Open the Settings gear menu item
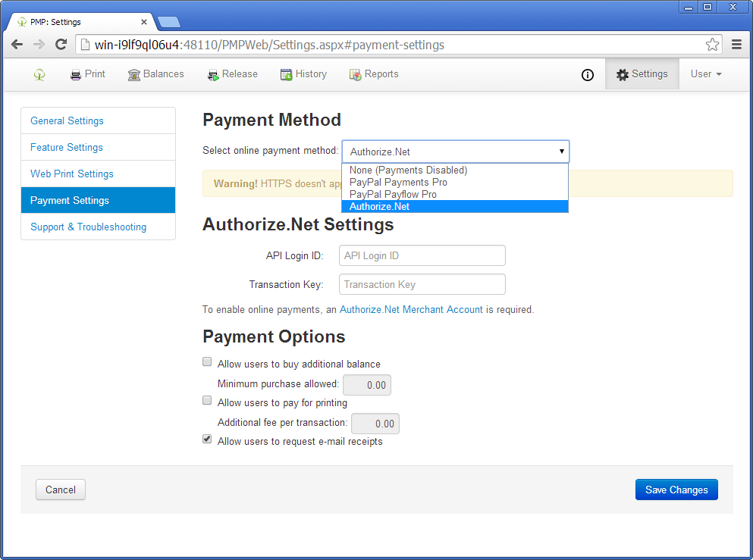Image resolution: width=753 pixels, height=560 pixels. (x=642, y=74)
